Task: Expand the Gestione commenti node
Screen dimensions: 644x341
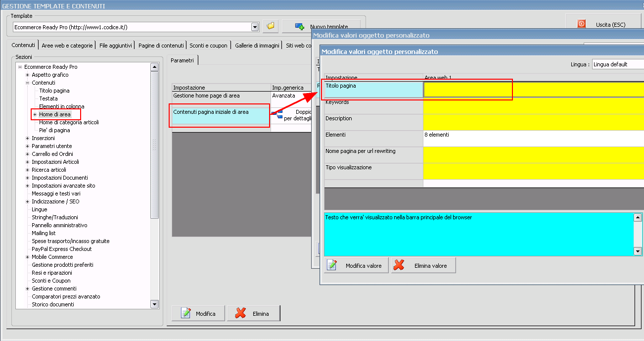Action: click(27, 289)
